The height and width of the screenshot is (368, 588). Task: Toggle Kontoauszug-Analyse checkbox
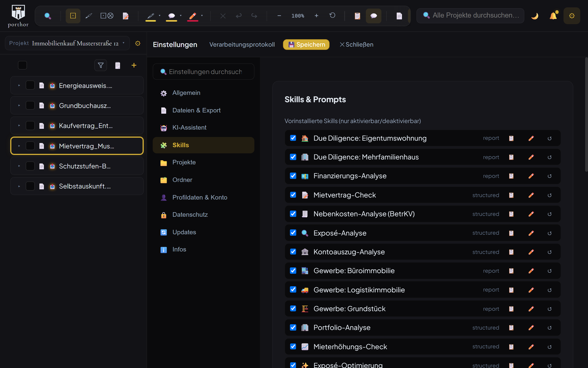(293, 251)
